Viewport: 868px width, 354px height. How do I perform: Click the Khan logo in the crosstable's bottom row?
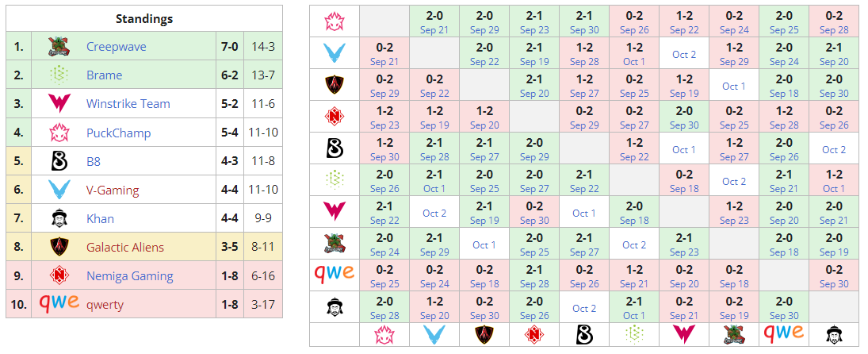833,334
